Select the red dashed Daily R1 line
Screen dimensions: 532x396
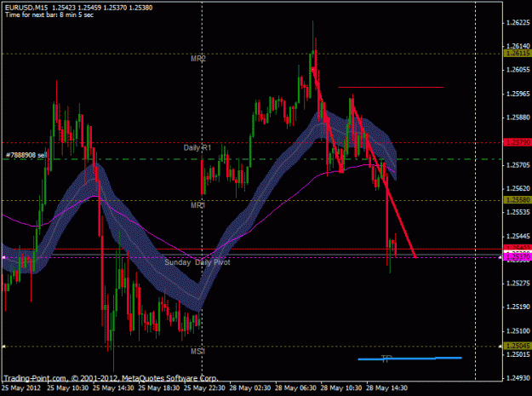pos(252,142)
